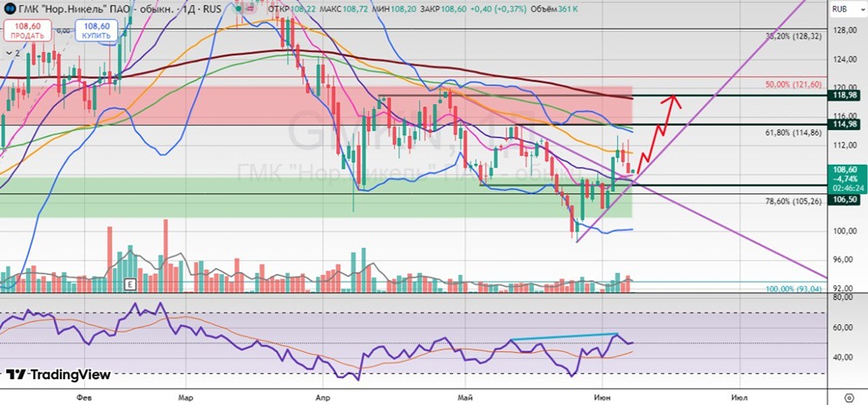Click the Norilsk Nickel symbol logo icon
The image size is (868, 405).
pos(10,10)
